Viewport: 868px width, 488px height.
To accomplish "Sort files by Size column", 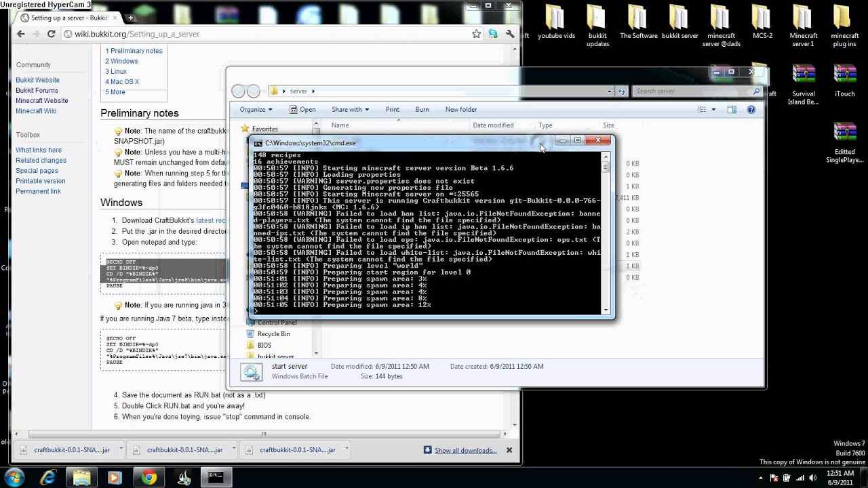I will pos(617,125).
